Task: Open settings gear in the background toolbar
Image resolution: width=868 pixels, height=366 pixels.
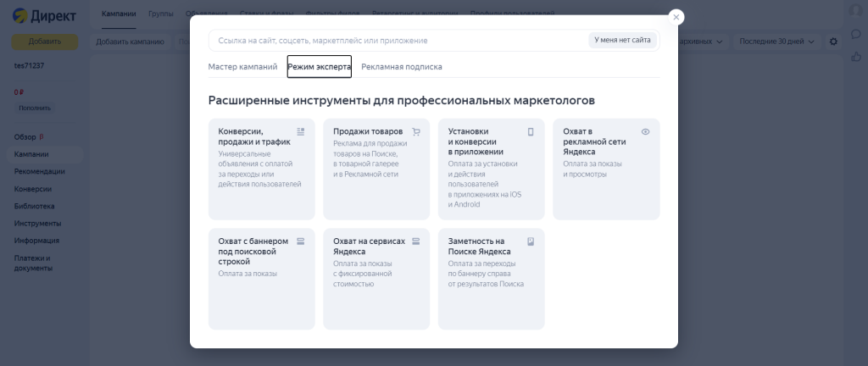Action: 833,42
